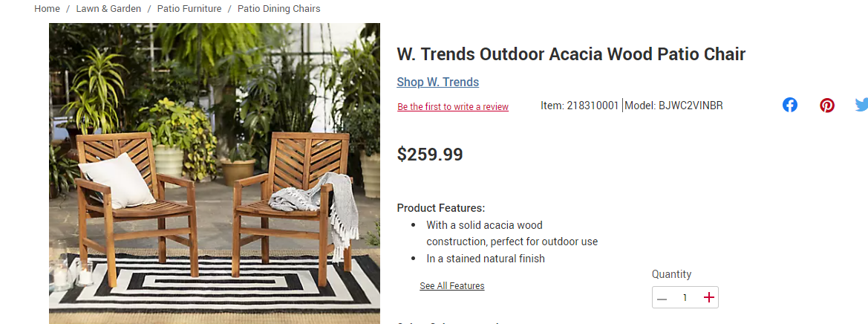Open the Shop W. Trends link
Image resolution: width=868 pixels, height=324 pixels.
(x=438, y=82)
